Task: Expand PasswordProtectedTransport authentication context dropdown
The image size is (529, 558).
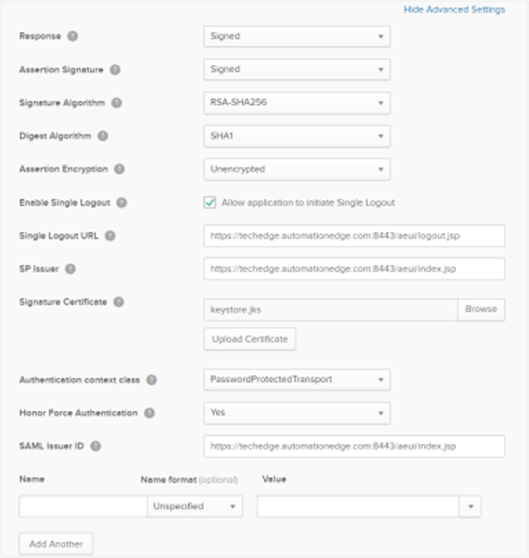Action: pos(297,380)
